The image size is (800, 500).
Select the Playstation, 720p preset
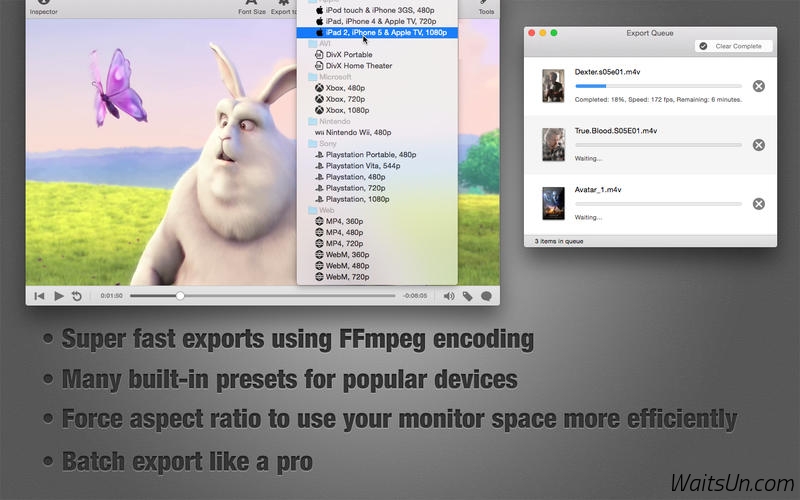coord(377,188)
